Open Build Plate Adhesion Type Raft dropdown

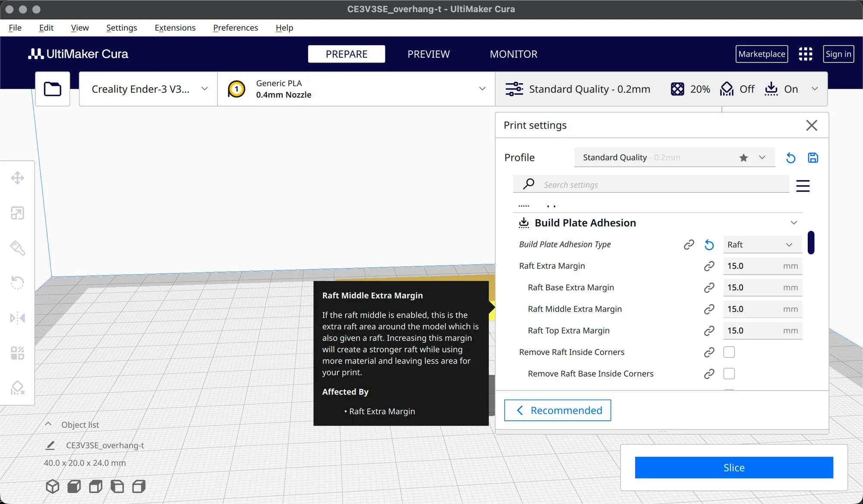pyautogui.click(x=762, y=244)
